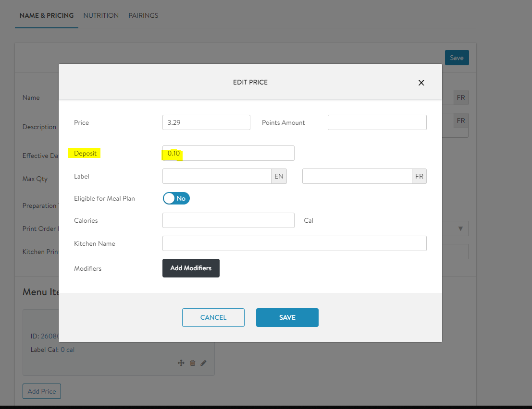Viewport: 532px width, 409px height.
Task: Toggle Eligible for Meal Plan switch
Action: coord(176,198)
